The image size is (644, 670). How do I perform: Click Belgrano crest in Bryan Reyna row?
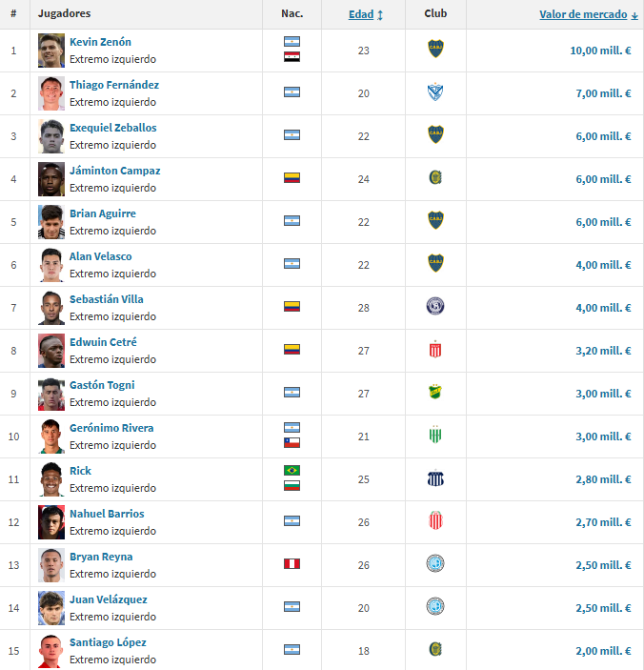435,563
